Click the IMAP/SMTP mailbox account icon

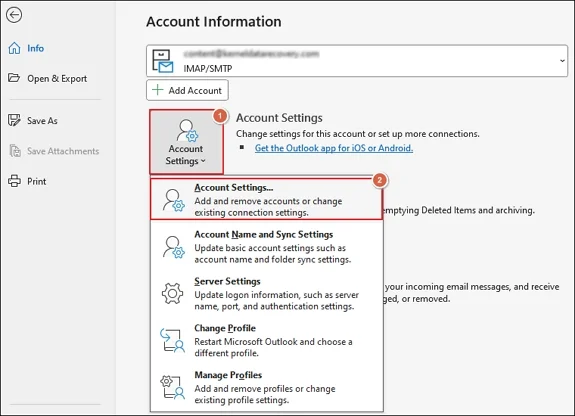tap(162, 61)
